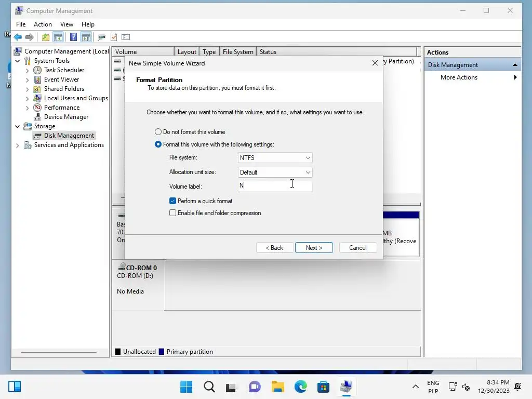Click the CD-ROM 0 disk icon

pos(122,267)
